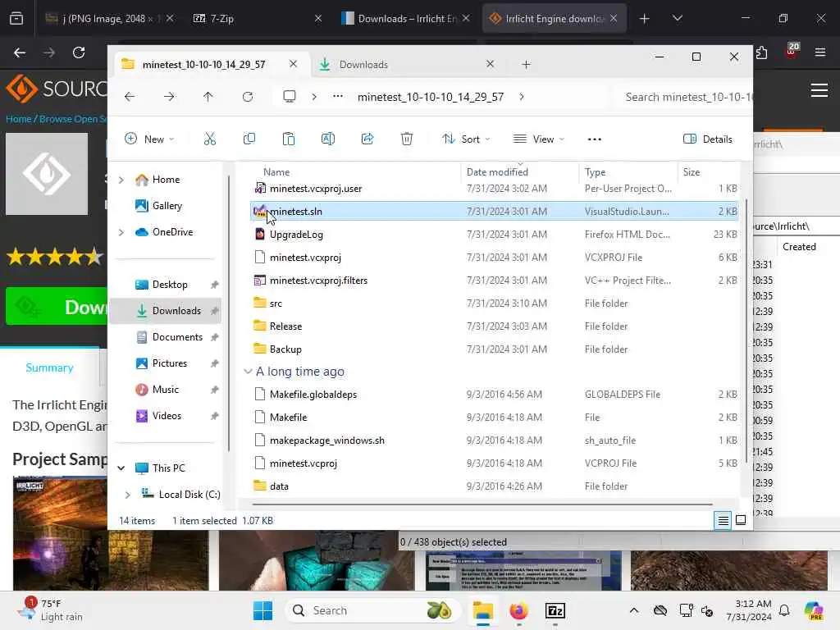Image resolution: width=840 pixels, height=630 pixels.
Task: Open the dungeon screenshot thumbnail on SourceForge
Action: click(x=111, y=533)
